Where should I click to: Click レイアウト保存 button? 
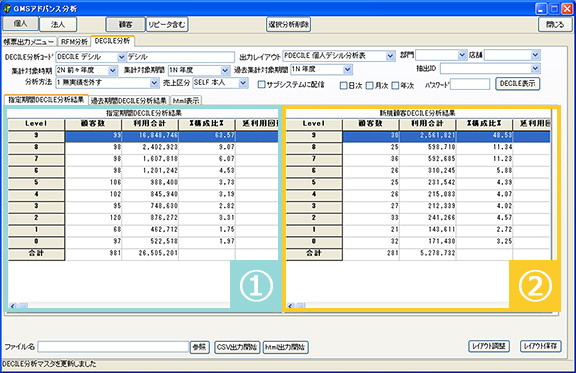point(541,346)
